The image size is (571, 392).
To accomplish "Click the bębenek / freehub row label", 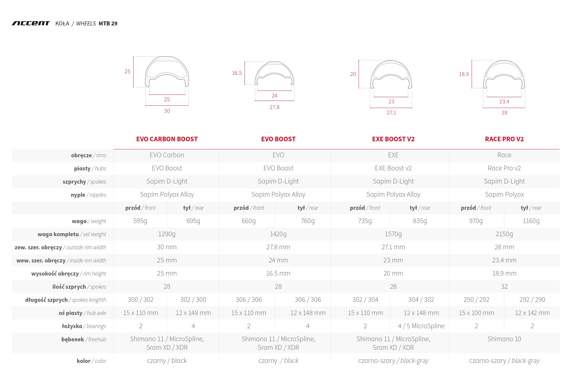I will click(x=84, y=339).
